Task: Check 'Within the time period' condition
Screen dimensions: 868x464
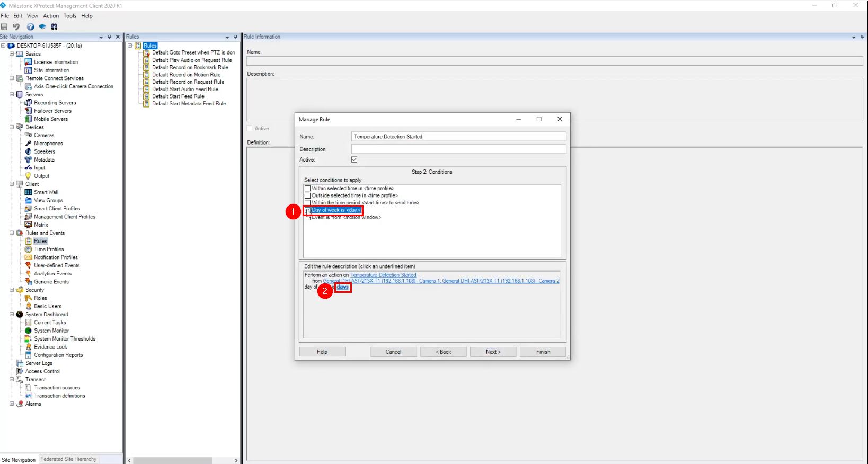Action: pyautogui.click(x=307, y=203)
